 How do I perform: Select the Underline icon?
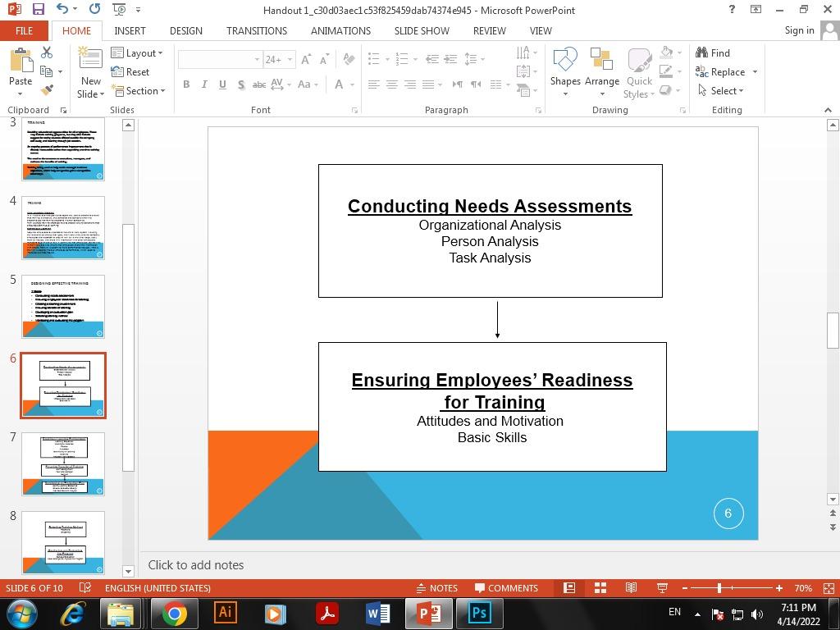click(x=221, y=84)
